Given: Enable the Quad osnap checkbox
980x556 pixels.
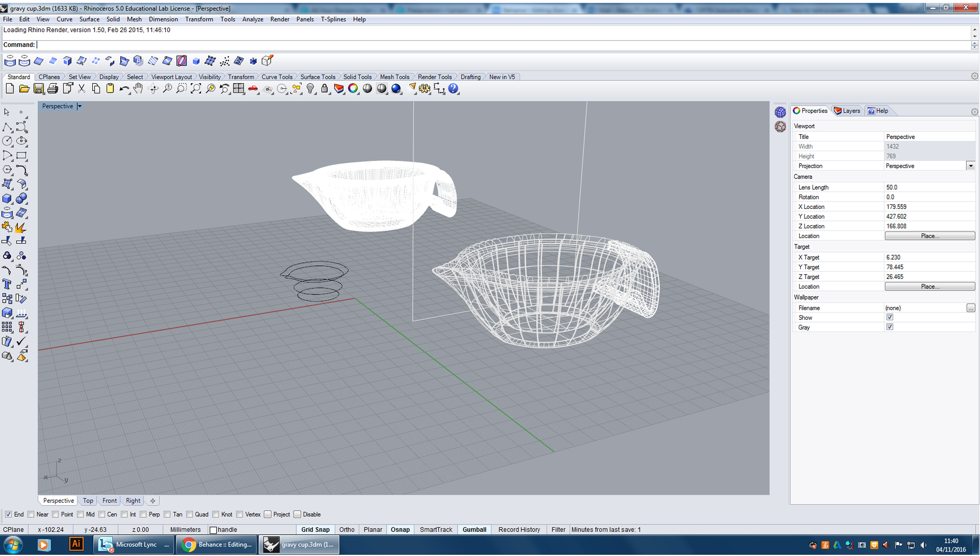Looking at the screenshot, I should [x=189, y=514].
